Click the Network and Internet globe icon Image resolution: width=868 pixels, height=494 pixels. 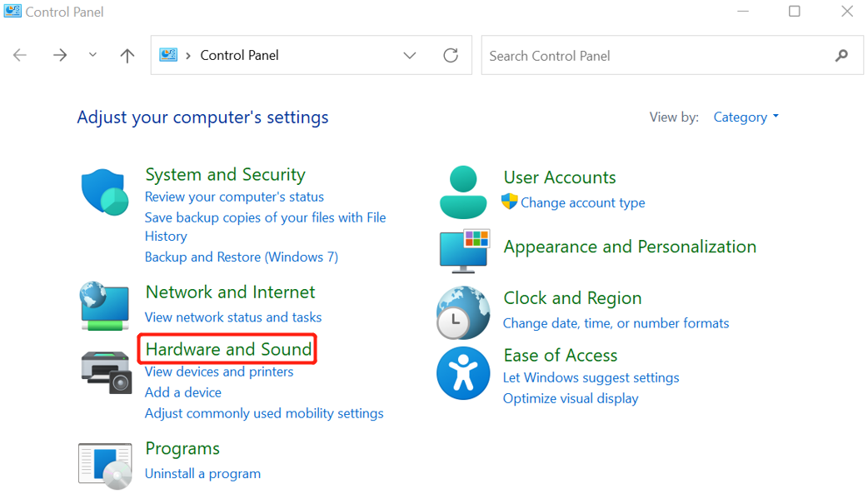(x=105, y=307)
